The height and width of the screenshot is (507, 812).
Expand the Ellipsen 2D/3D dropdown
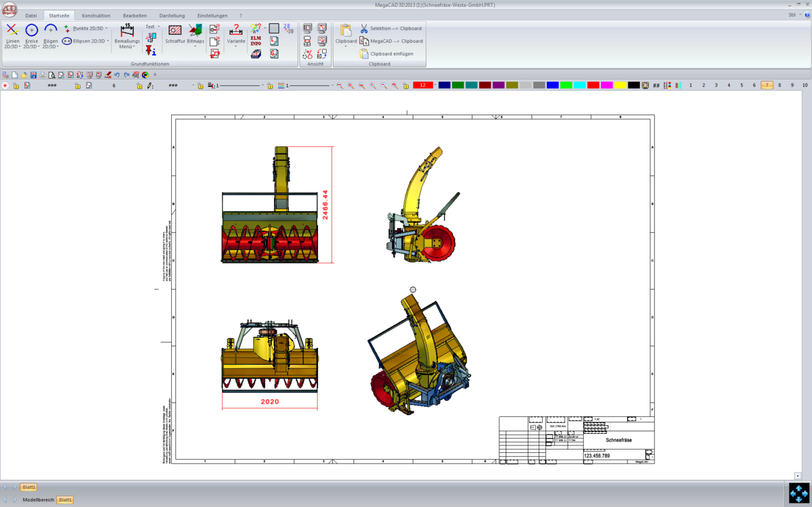(x=108, y=41)
